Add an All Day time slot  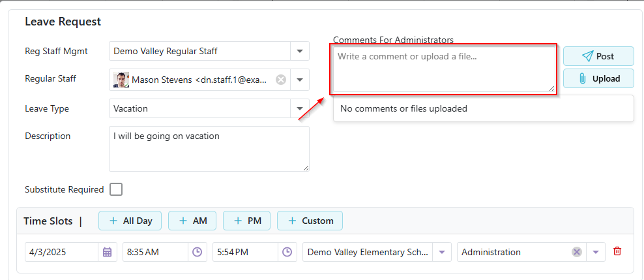point(130,221)
